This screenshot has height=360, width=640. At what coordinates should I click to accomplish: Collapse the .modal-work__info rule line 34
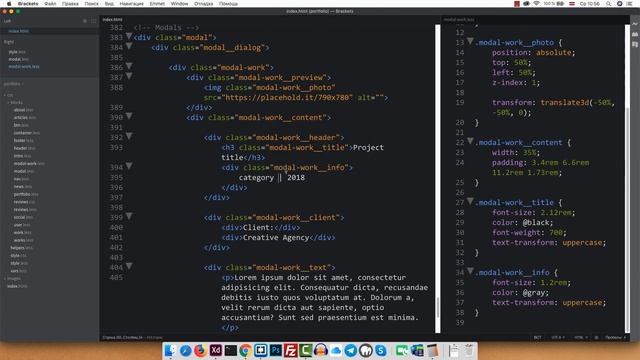coord(470,271)
